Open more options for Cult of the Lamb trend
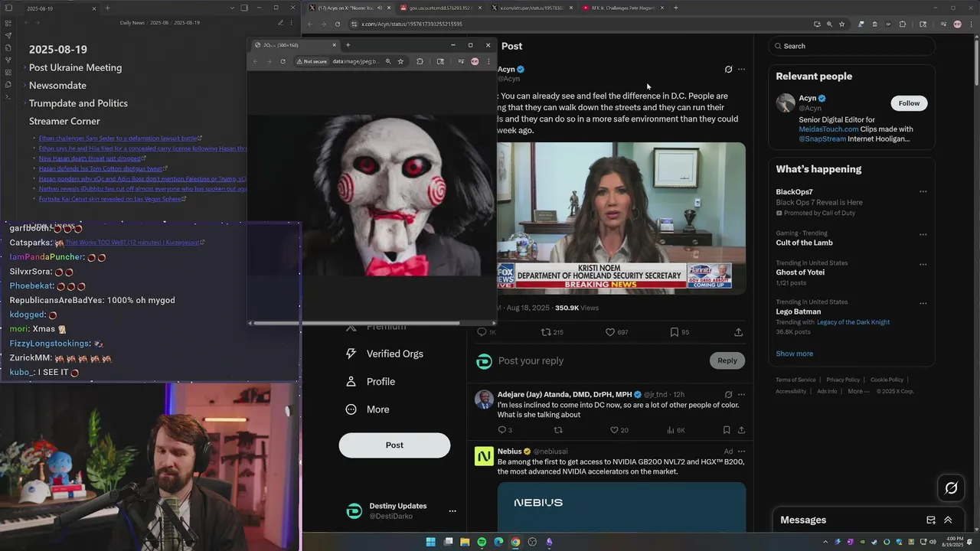 point(923,234)
